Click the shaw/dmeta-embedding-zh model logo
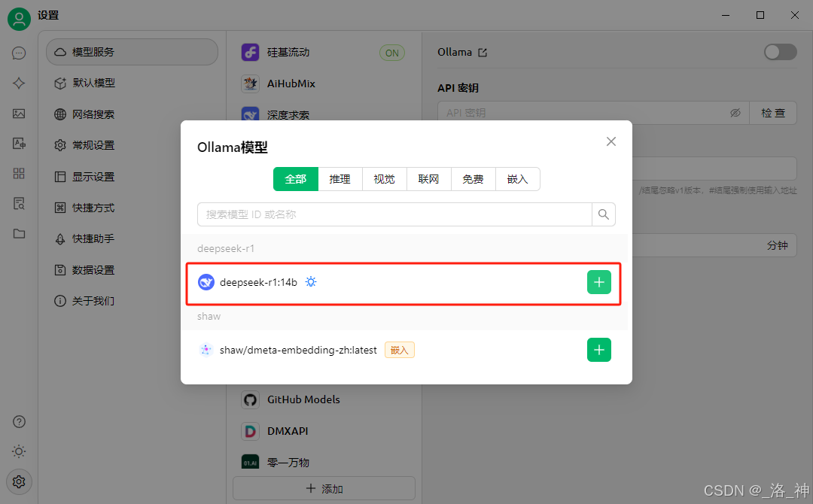The width and height of the screenshot is (813, 504). 206,350
